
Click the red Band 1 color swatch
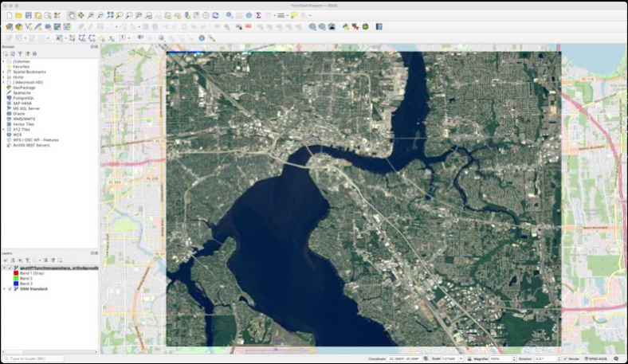pyautogui.click(x=17, y=273)
